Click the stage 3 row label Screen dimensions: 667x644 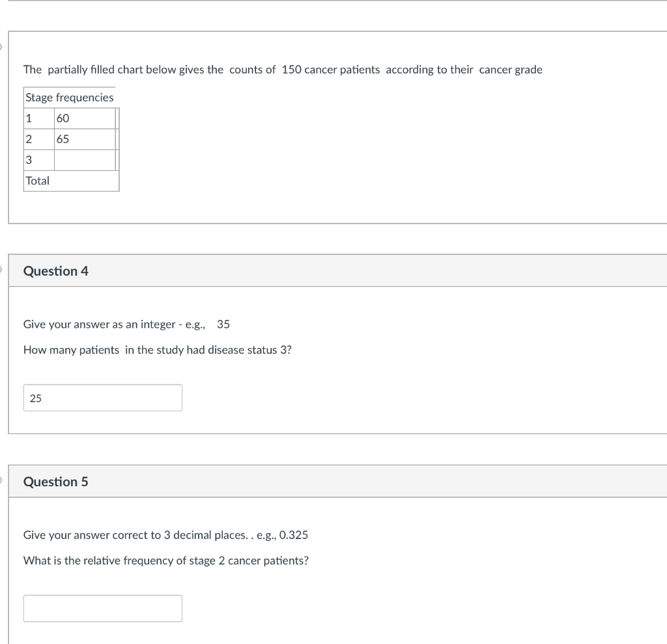[x=38, y=160]
